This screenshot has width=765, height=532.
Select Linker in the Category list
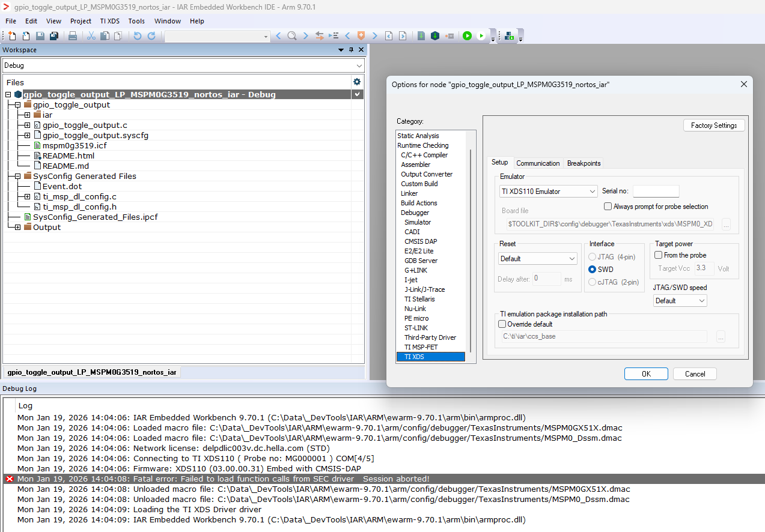tap(409, 193)
